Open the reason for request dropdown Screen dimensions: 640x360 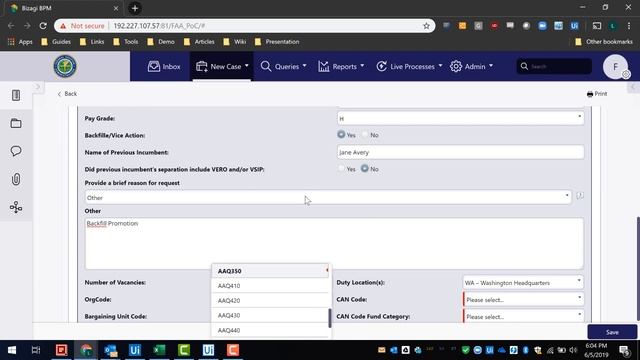tap(328, 198)
